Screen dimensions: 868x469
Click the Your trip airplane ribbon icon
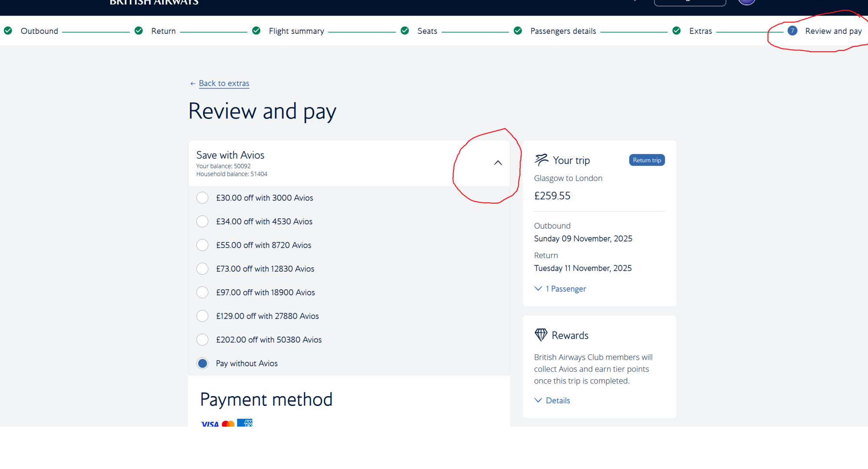click(x=541, y=160)
